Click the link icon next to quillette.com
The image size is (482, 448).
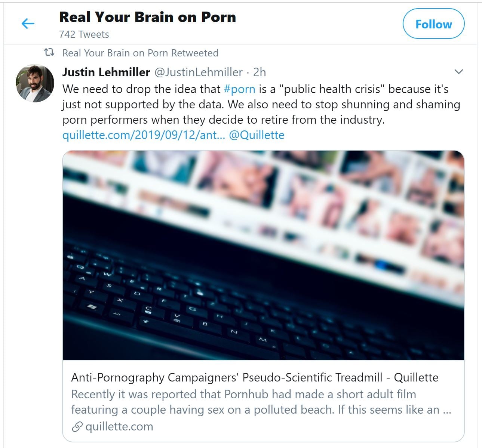point(77,427)
